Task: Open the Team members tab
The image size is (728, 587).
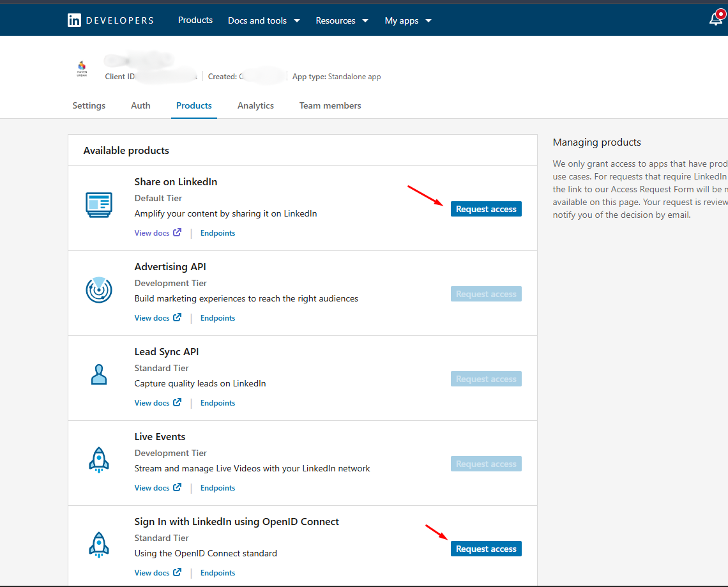Action: pyautogui.click(x=330, y=105)
